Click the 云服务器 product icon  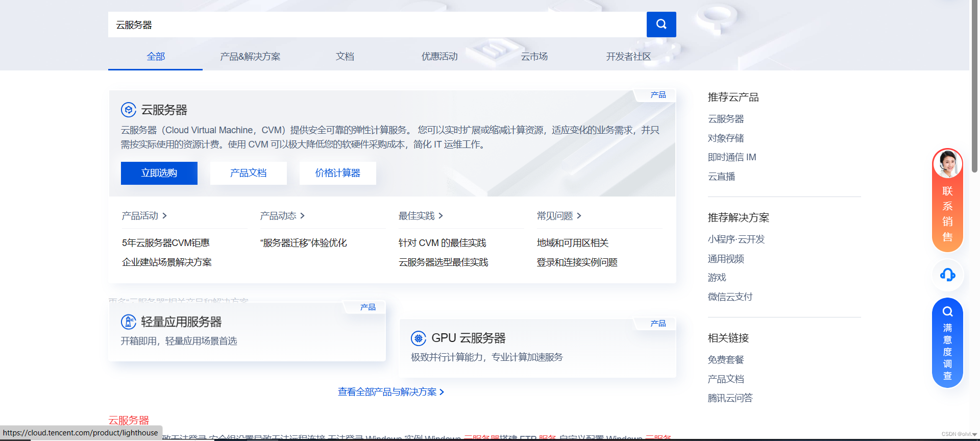(x=128, y=110)
